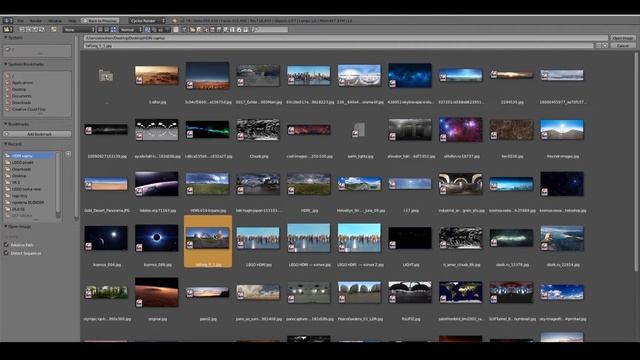The height and width of the screenshot is (360, 640).
Task: Toggle .blend files filter
Action: pyautogui.click(x=199, y=29)
